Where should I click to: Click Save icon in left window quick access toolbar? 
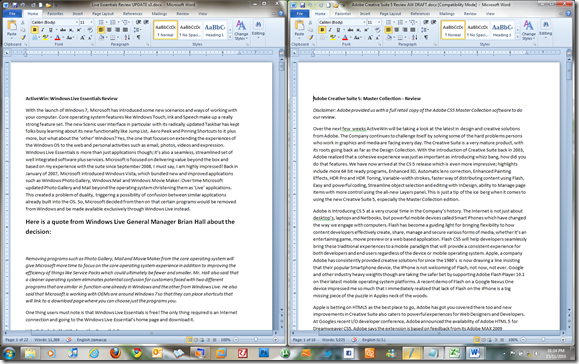[x=15, y=5]
